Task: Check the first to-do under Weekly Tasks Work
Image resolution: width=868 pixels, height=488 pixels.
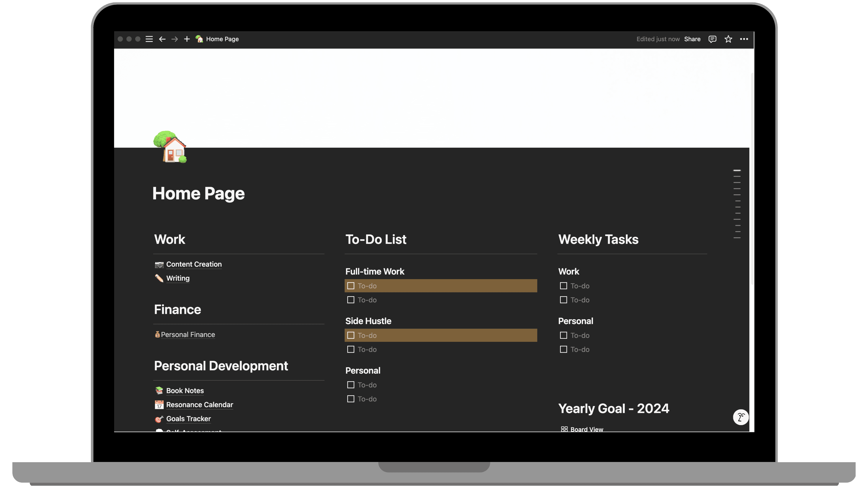Action: (563, 286)
